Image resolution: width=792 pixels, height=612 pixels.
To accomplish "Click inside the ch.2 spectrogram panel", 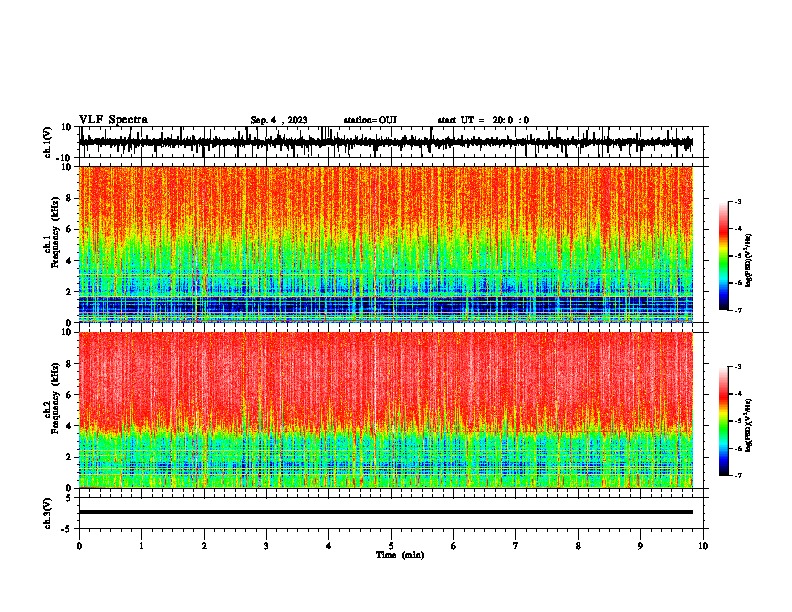I will point(386,410).
